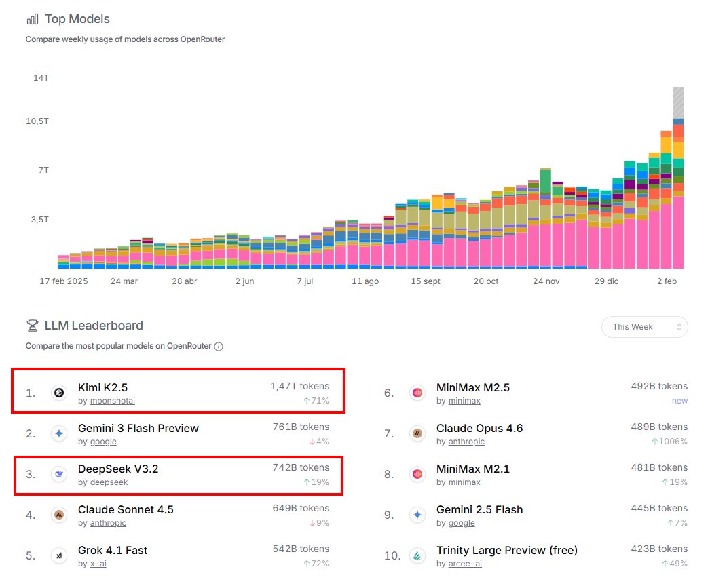Click the Trinity Large Preview arcee-ai icon
The image size is (710, 588).
[x=417, y=555]
